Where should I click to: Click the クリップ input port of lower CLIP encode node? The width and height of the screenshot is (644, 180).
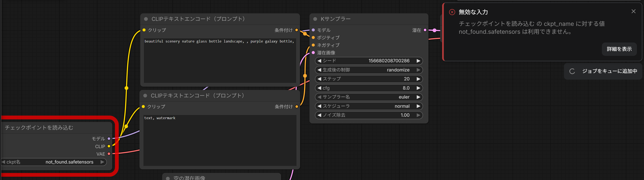(x=143, y=106)
